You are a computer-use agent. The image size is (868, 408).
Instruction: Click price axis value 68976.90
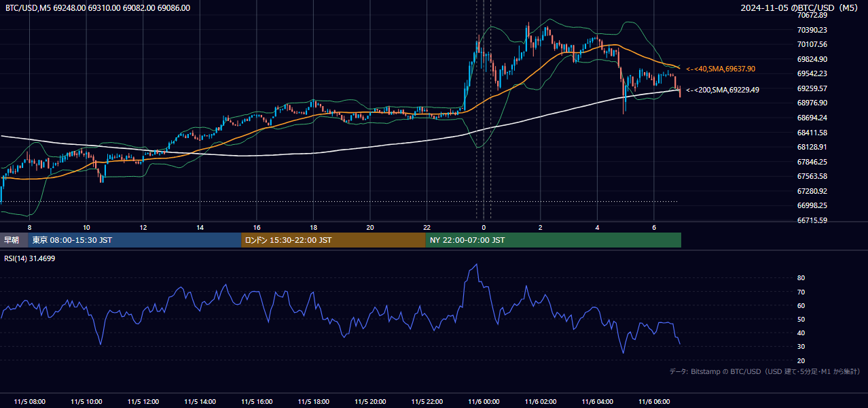tap(812, 103)
